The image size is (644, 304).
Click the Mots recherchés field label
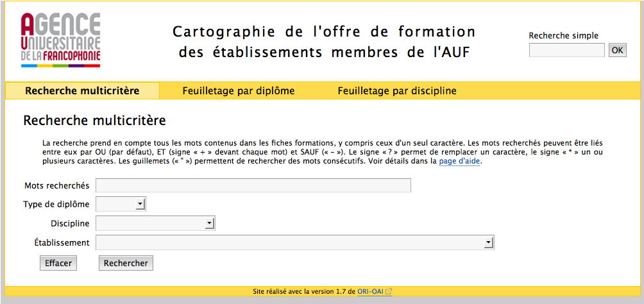point(56,186)
